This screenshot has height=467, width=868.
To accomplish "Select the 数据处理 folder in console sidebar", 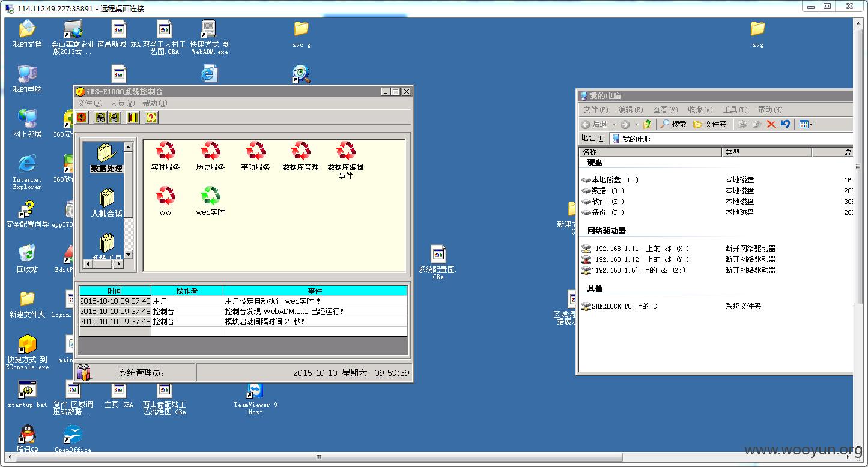I will [x=106, y=158].
